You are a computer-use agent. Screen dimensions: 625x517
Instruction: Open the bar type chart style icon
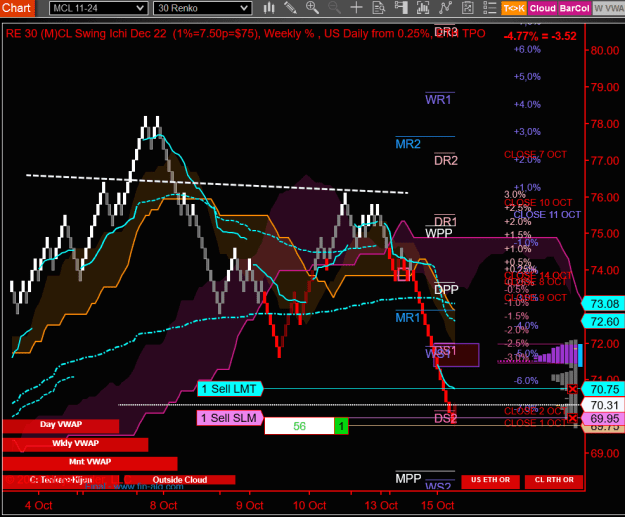pyautogui.click(x=269, y=8)
